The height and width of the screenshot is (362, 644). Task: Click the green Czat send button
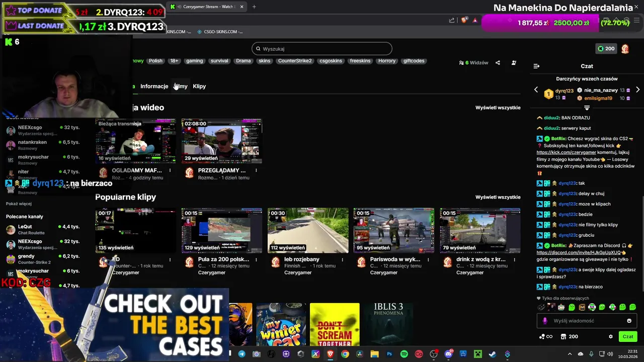pyautogui.click(x=628, y=336)
